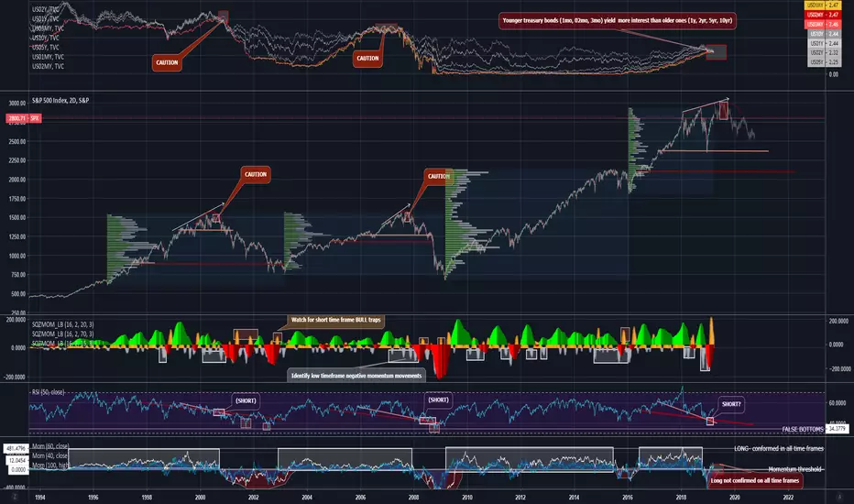The image size is (854, 504).
Task: Click the US05Y 2.25 yield price label
Action: [x=825, y=62]
